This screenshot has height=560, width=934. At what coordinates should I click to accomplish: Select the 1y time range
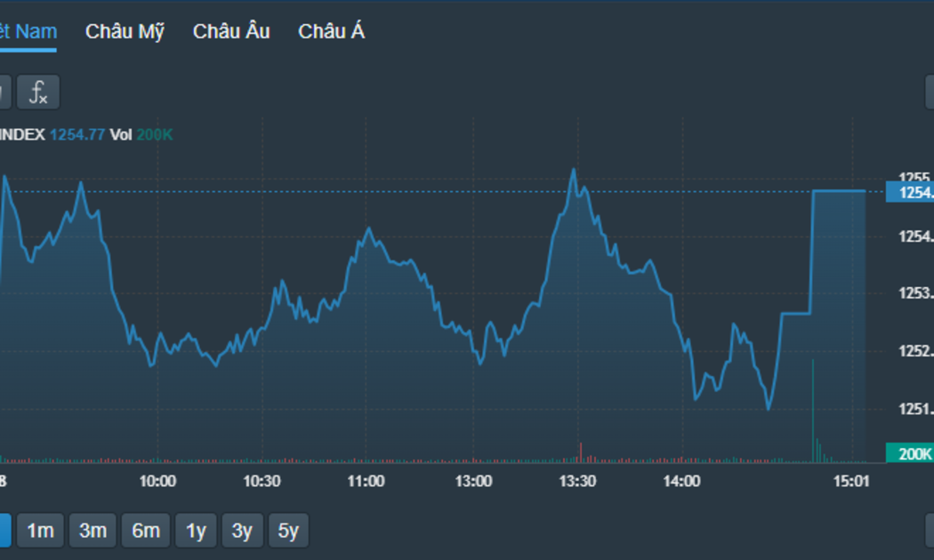point(196,531)
